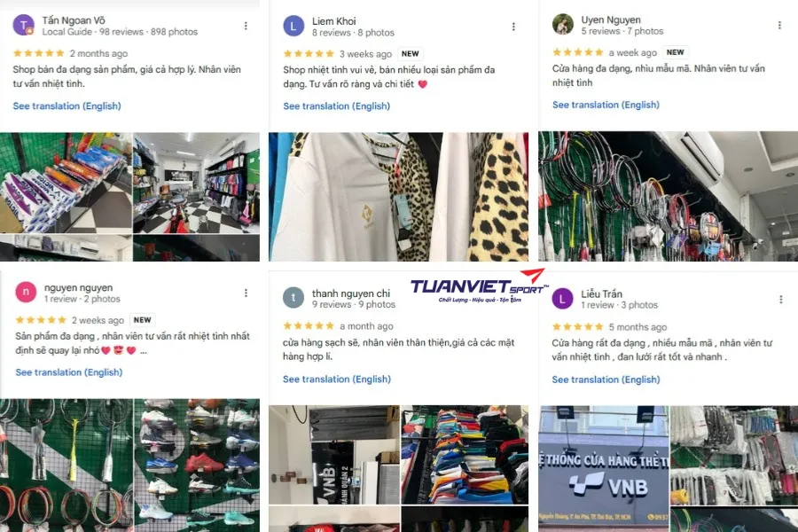
Task: Click nguyen nguyen's pink avatar
Action: pyautogui.click(x=26, y=293)
